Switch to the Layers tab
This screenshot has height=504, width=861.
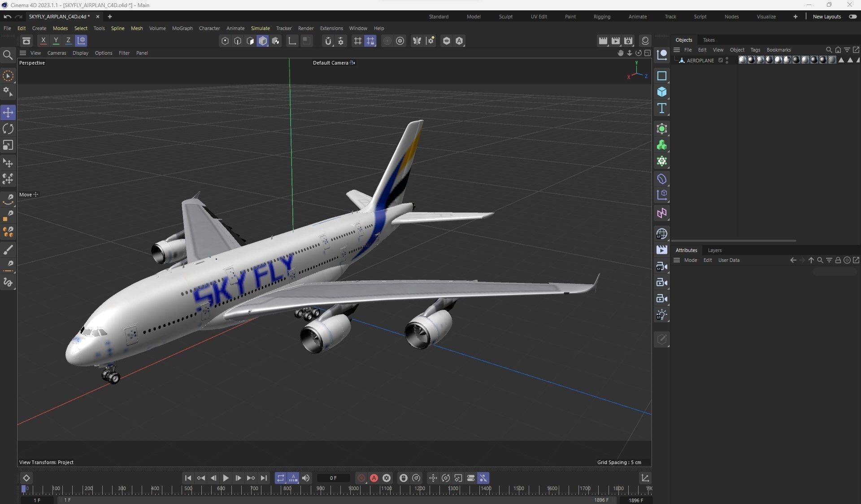[714, 250]
